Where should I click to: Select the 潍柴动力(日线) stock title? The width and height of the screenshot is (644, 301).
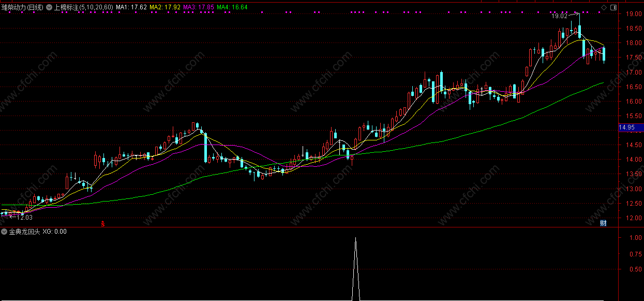click(x=23, y=7)
